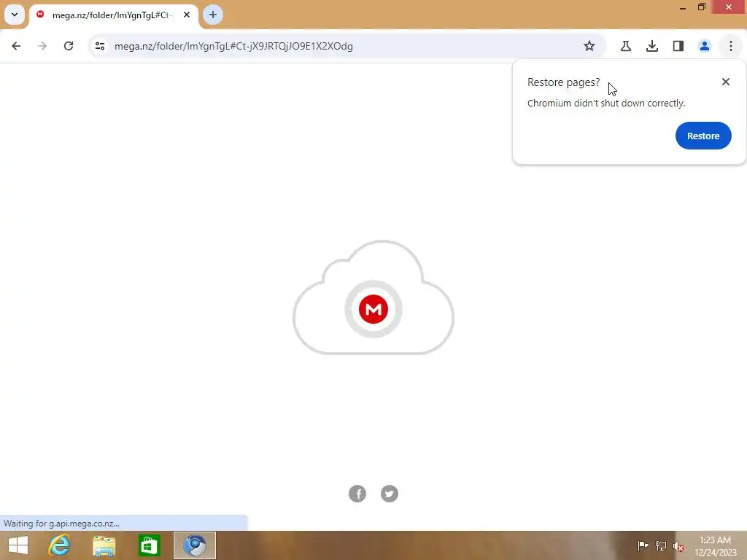This screenshot has width=747, height=560.
Task: Click the Restore button
Action: tap(703, 136)
